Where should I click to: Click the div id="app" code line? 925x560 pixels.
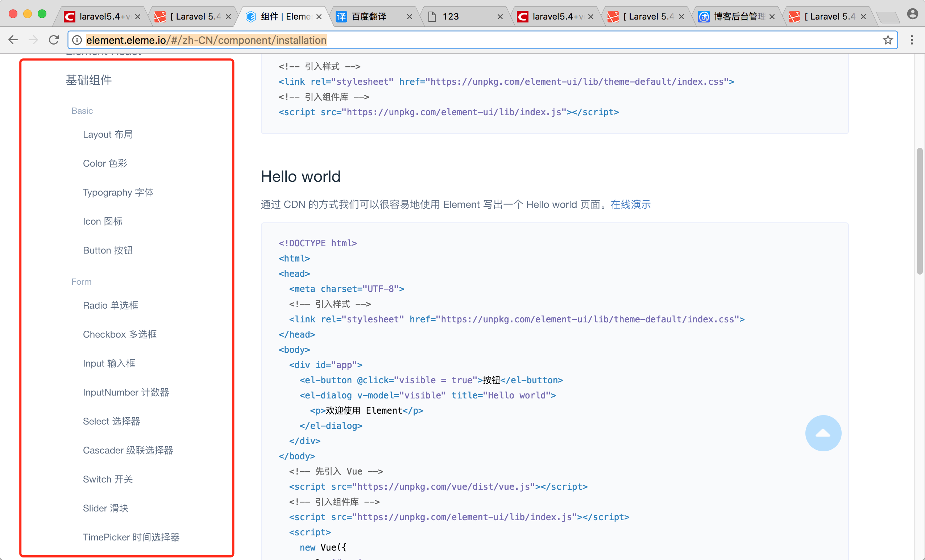pos(325,365)
